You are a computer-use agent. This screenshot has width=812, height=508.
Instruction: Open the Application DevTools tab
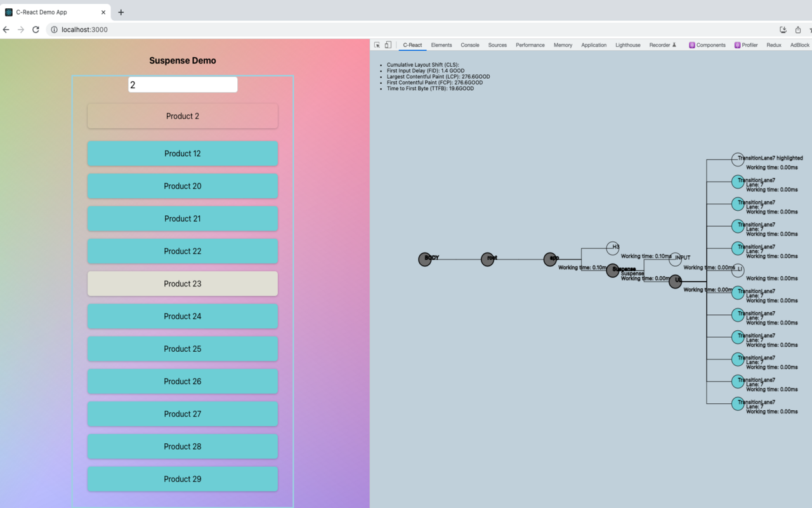(594, 45)
